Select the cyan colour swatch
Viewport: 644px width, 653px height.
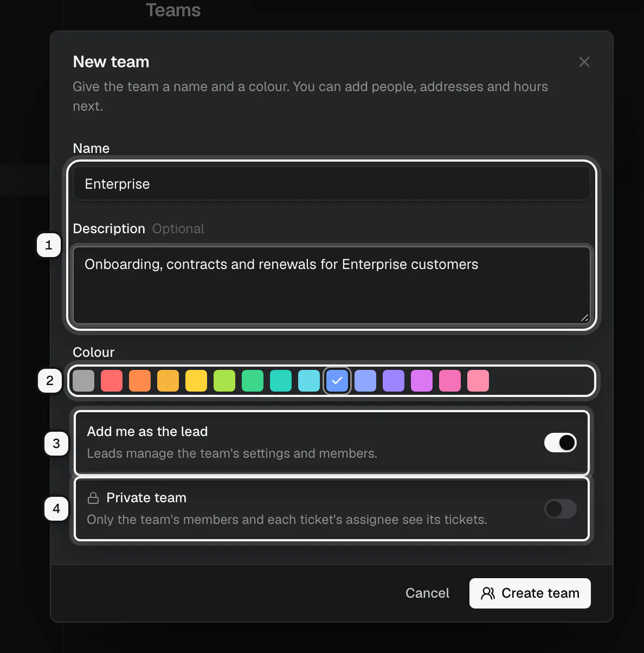coord(309,381)
